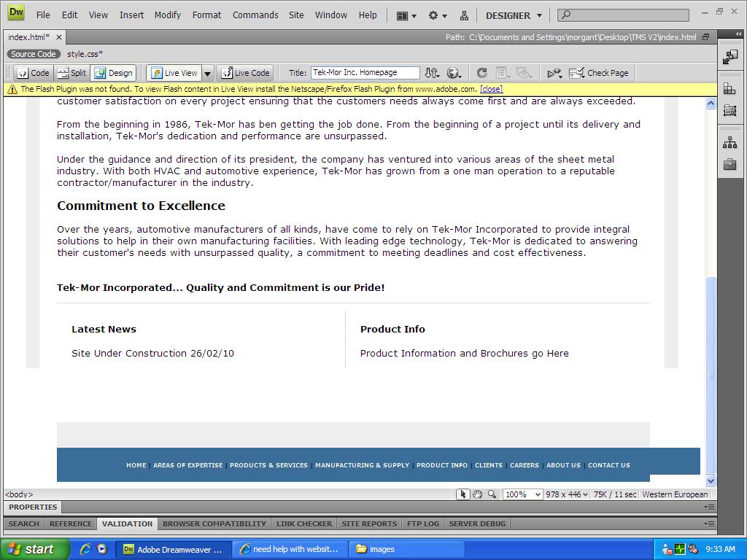Open the Validate Markup icon menu

(554, 73)
